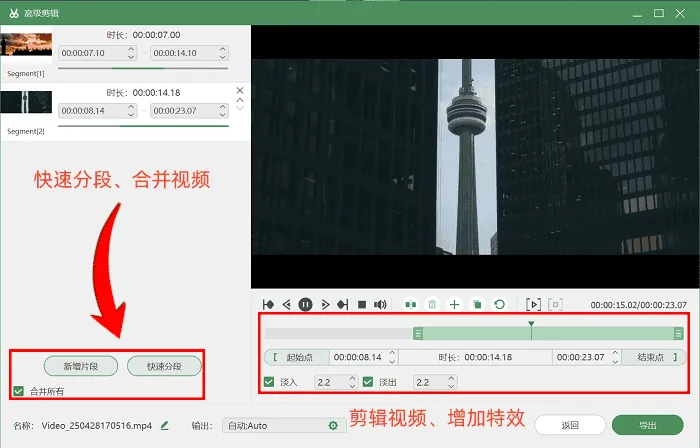
Task: Click the 新增片段 add segment button
Action: pyautogui.click(x=81, y=366)
